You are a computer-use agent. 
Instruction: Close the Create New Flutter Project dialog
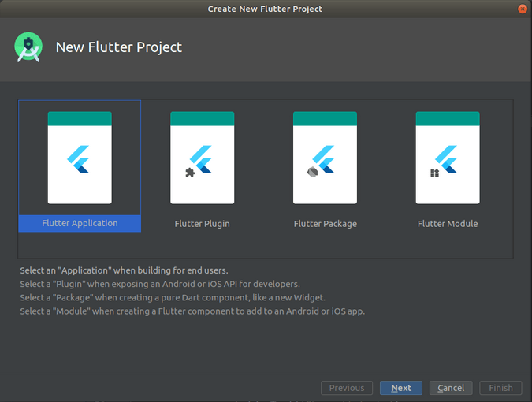point(523,9)
